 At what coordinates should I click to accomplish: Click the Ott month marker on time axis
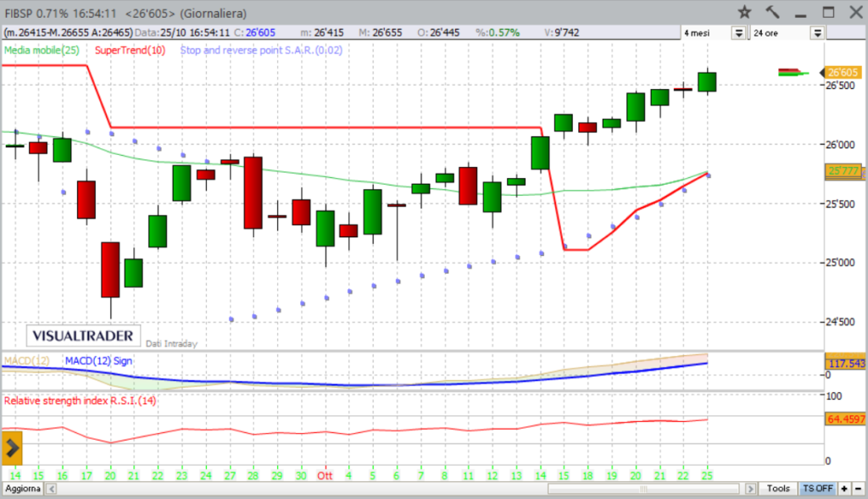pos(324,474)
